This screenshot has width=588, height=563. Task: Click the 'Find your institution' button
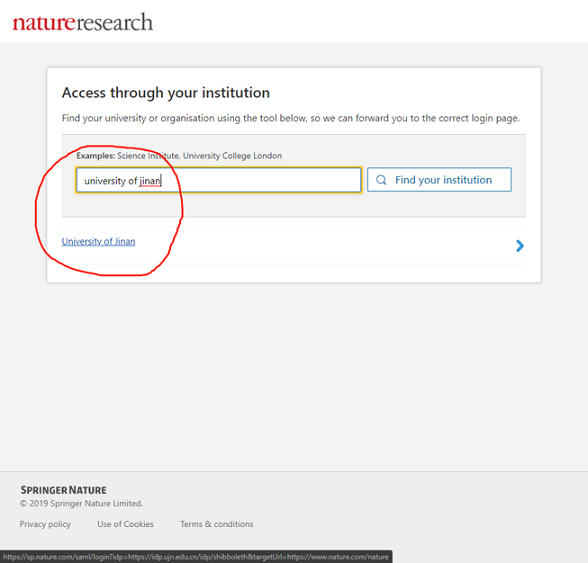pyautogui.click(x=439, y=180)
